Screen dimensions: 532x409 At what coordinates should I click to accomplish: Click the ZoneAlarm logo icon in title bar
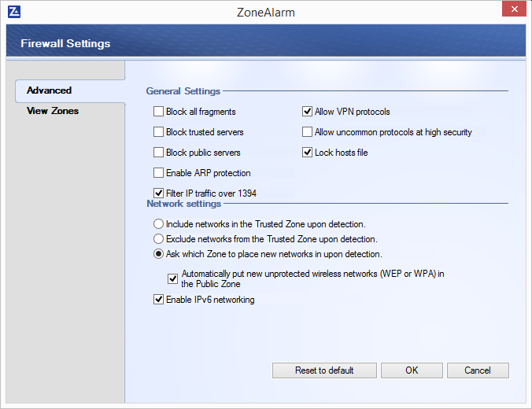[x=14, y=12]
